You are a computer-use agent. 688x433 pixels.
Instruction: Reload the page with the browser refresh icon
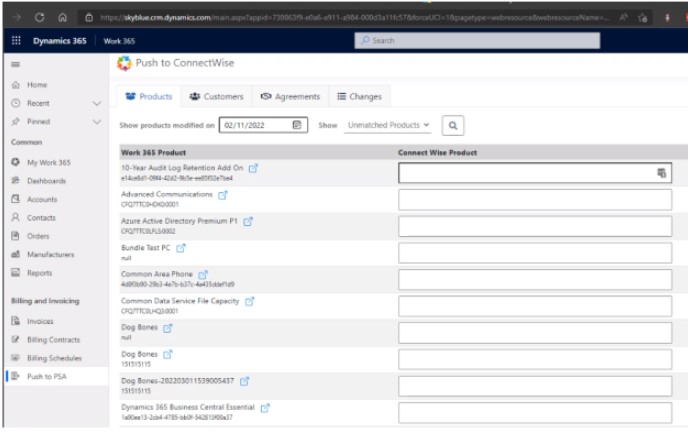[x=39, y=18]
